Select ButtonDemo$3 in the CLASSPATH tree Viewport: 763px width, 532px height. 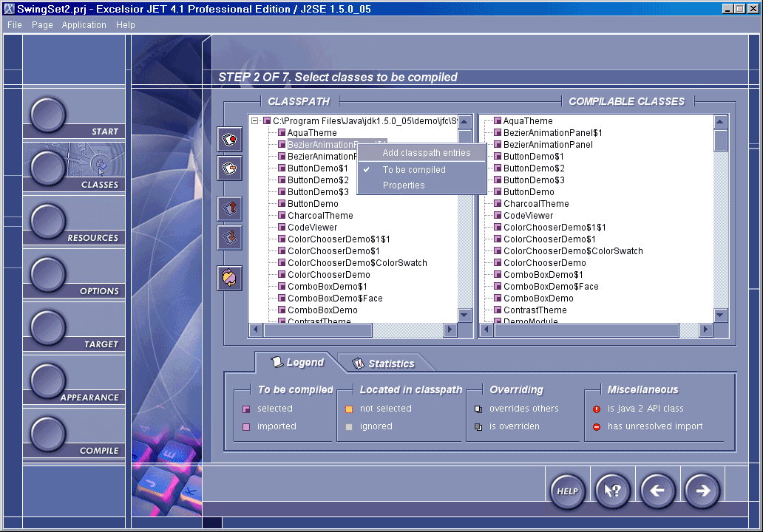tap(318, 191)
